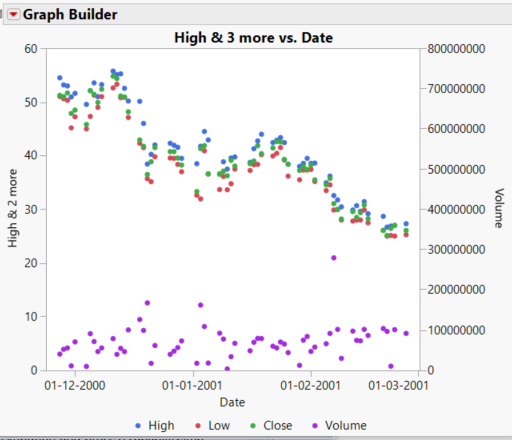Select the outlier Volume point near 300000000

click(334, 258)
